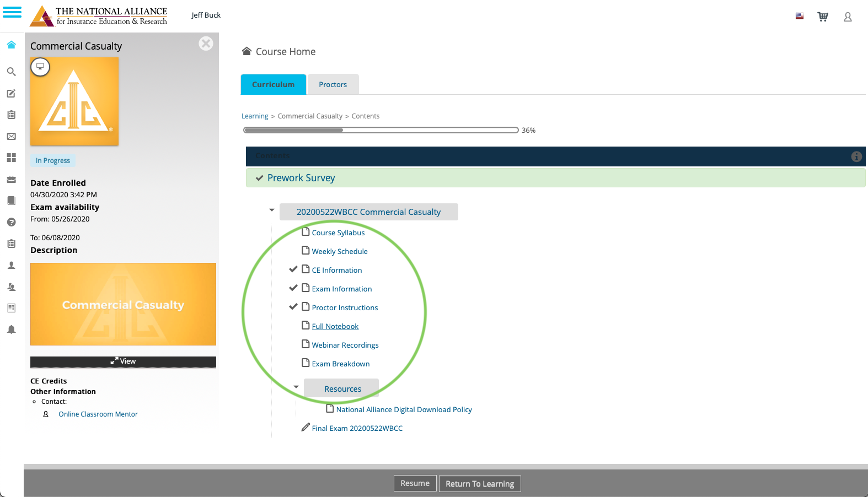
Task: Collapse the Resources folder arrow
Action: [x=296, y=387]
